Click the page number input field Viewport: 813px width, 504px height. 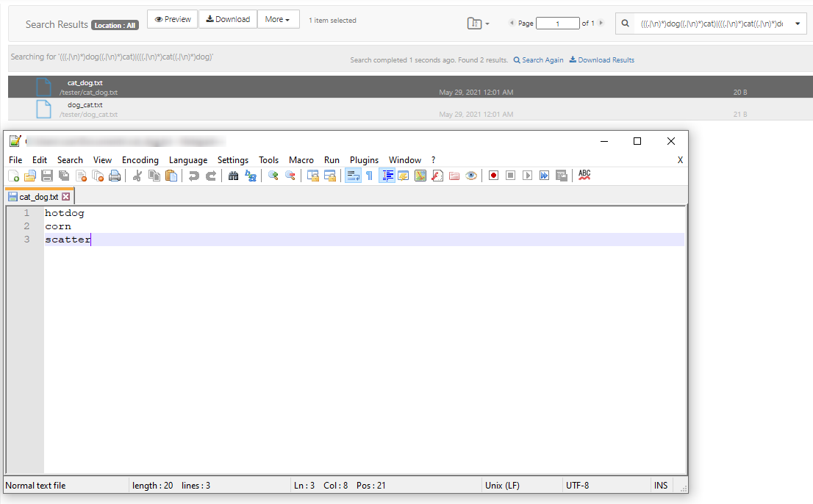coord(557,24)
